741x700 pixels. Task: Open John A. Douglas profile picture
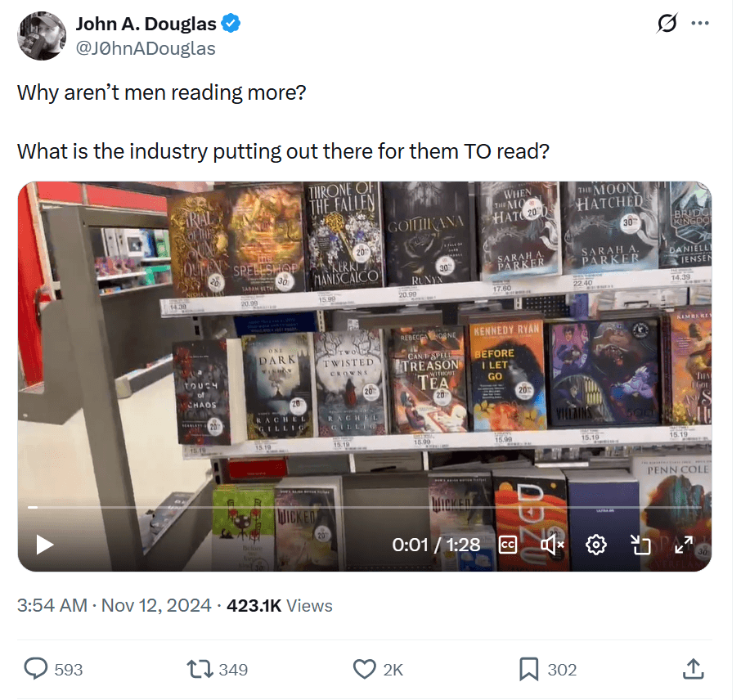click(42, 36)
